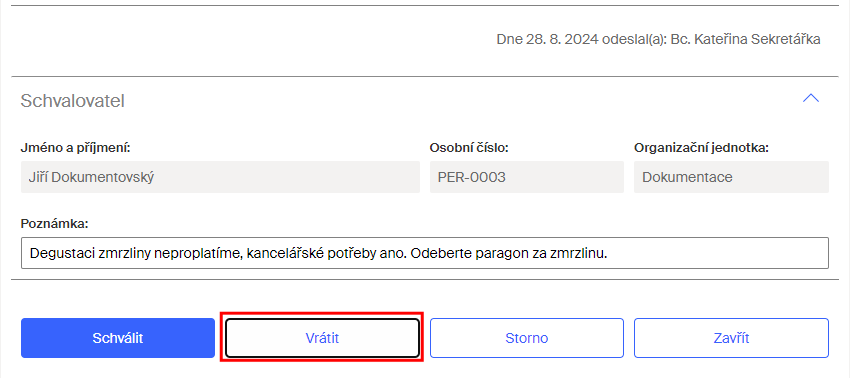The image size is (850, 378).
Task: Return the request using Vrátit
Action: pos(322,338)
